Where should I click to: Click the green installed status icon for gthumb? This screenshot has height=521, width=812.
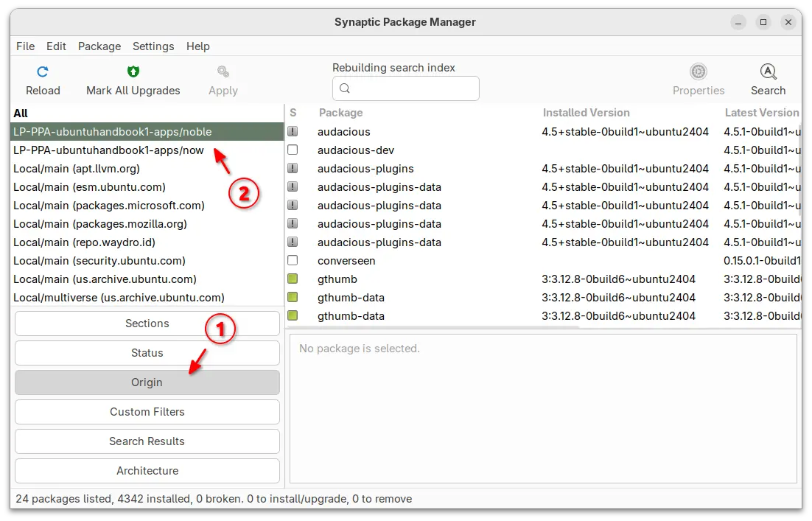point(293,279)
